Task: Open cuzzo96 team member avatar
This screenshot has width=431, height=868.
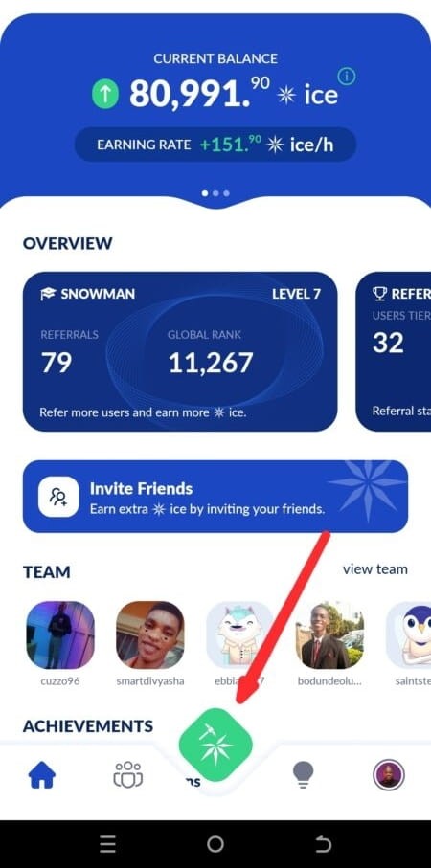Action: [60, 634]
